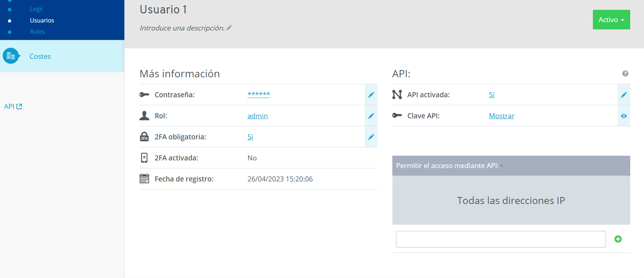Click the Sí link for API activada

492,95
